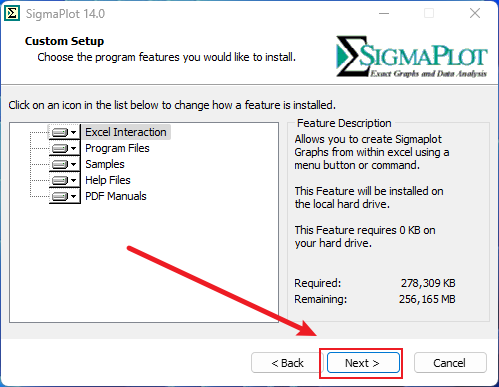
Task: Click the SigmaPlot logo banner image
Action: [412, 56]
